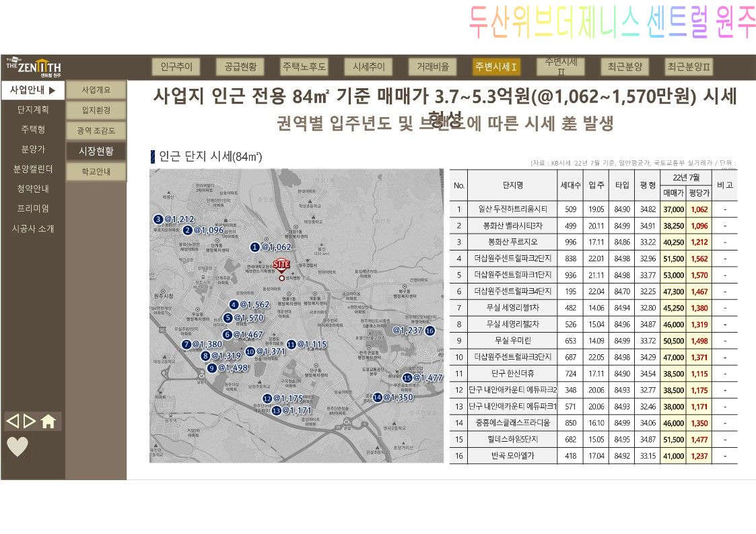Screen dimensions: 756x534
Task: Click the 광역 조감도 submenu button
Action: (96, 130)
